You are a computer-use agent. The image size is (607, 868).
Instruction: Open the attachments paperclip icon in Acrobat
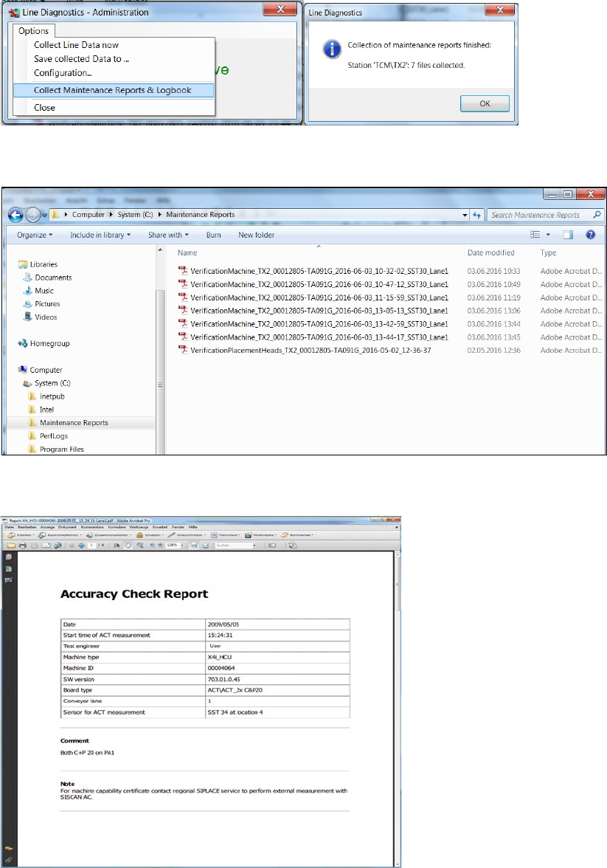pyautogui.click(x=9, y=860)
